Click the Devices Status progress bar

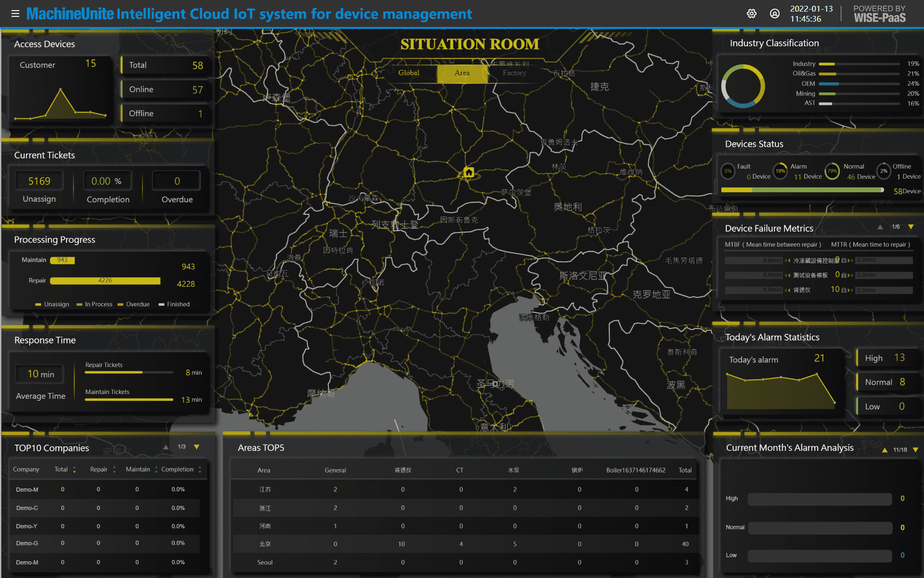click(801, 190)
